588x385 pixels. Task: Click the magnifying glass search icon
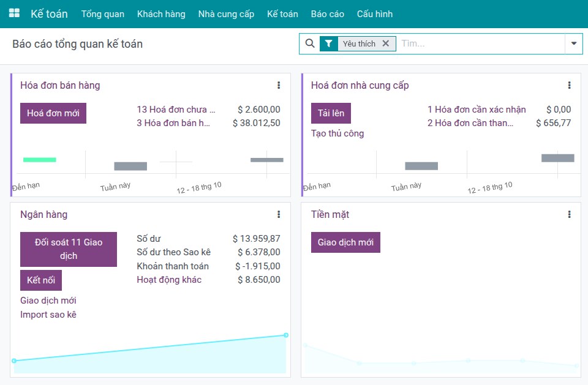[310, 43]
